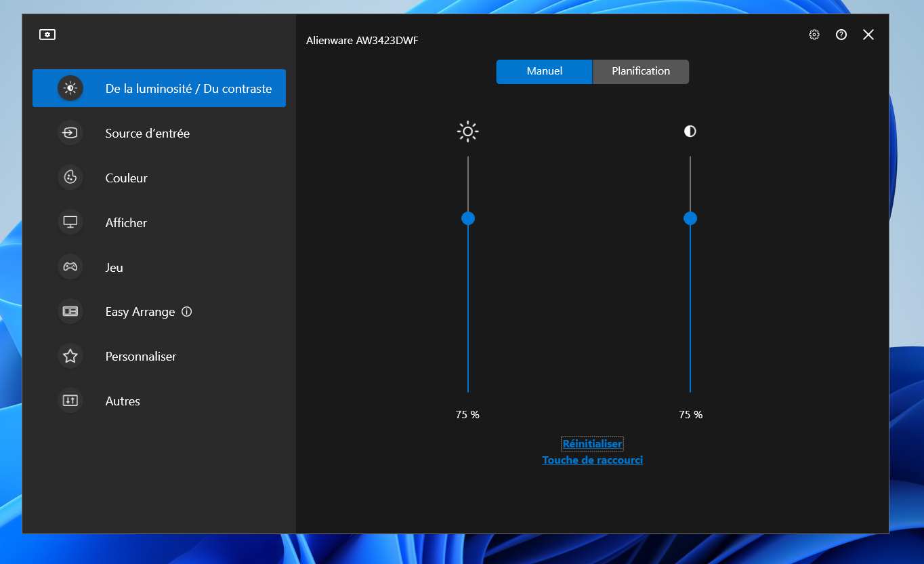Click the contrast slider handle
924x564 pixels.
tap(690, 218)
